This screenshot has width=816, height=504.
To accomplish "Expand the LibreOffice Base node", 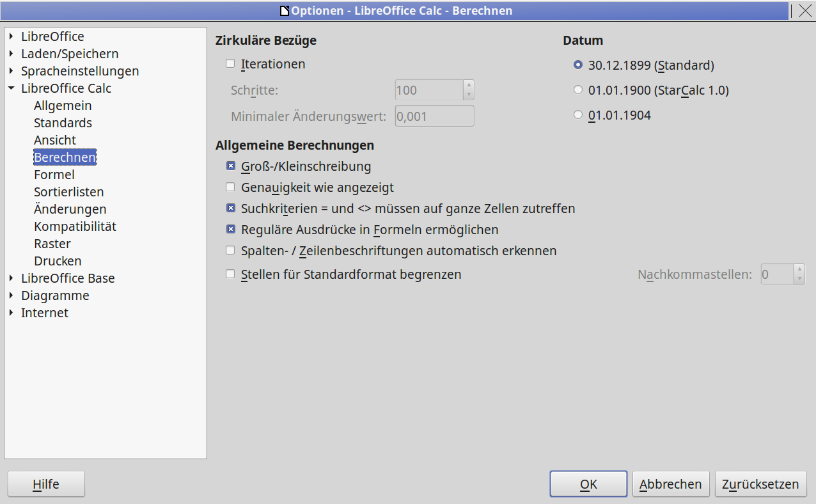I will tap(12, 278).
